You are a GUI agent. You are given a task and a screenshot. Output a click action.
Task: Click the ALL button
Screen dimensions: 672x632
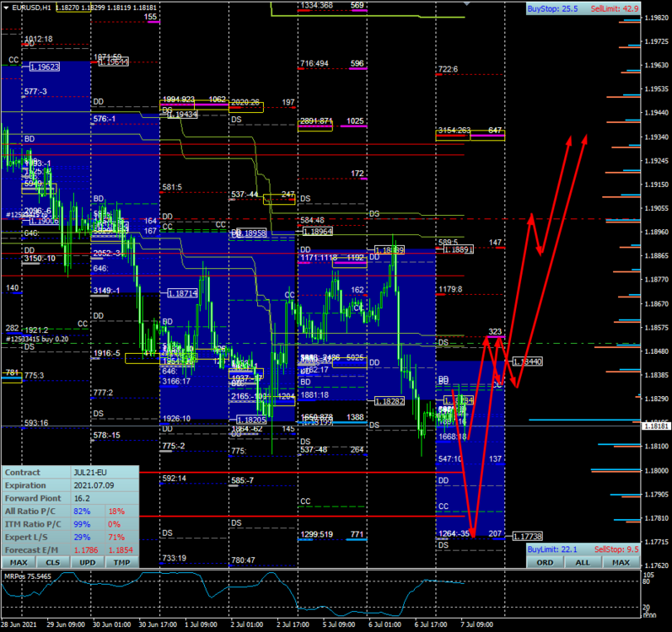click(583, 563)
